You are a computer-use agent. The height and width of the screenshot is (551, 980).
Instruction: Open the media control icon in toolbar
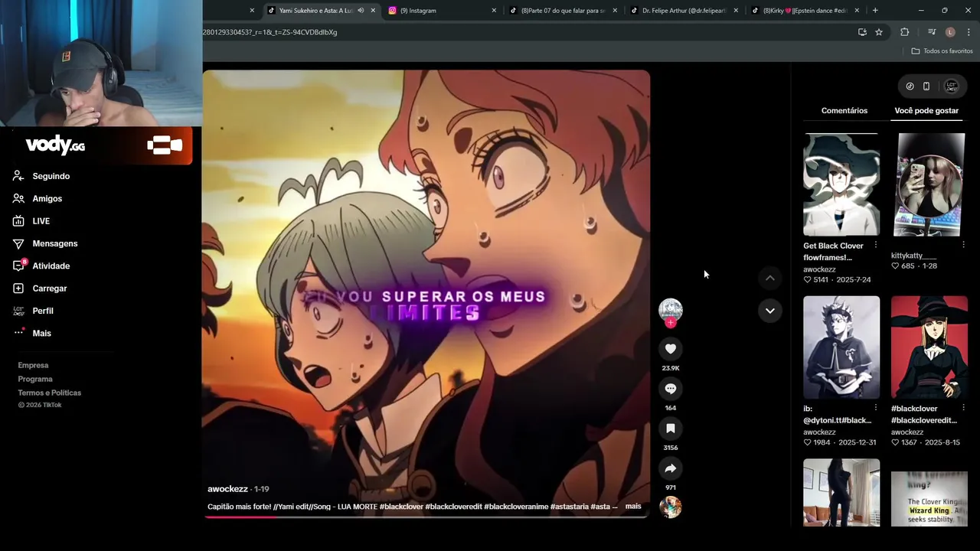pyautogui.click(x=932, y=32)
